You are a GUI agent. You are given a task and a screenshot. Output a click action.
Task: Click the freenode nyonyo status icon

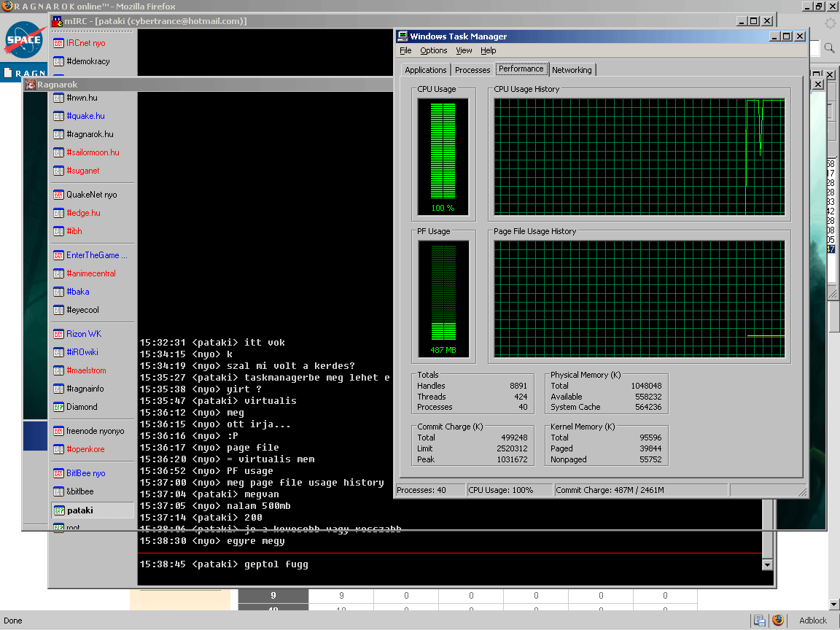tap(58, 431)
